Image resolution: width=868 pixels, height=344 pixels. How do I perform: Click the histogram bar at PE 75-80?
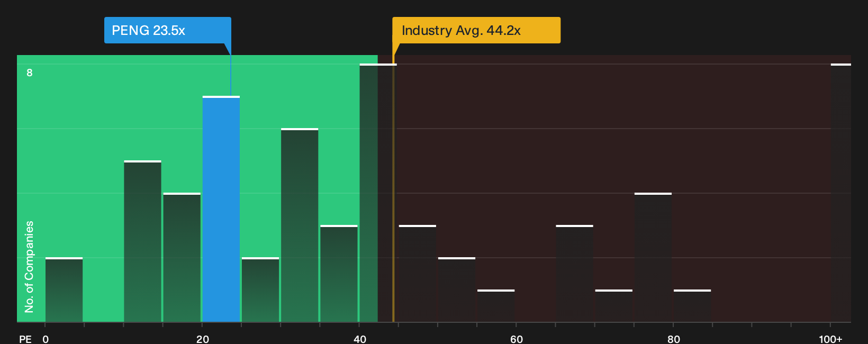[653, 257]
